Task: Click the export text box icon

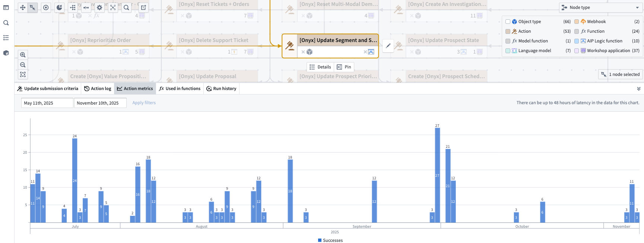Action: tap(143, 7)
